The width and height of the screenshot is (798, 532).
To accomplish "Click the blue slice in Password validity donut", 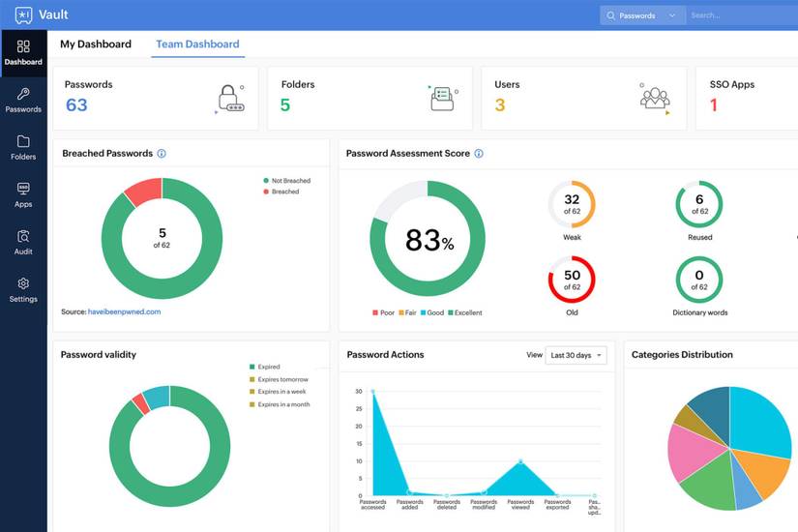I will tap(157, 398).
